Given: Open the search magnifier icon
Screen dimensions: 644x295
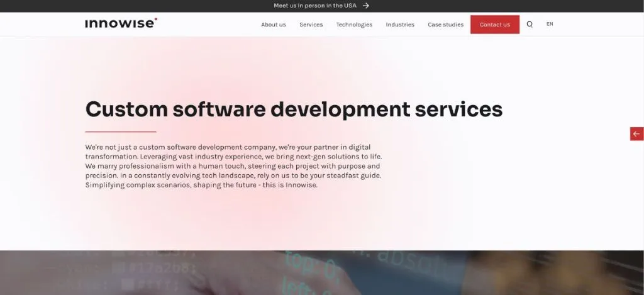Looking at the screenshot, I should [x=530, y=25].
